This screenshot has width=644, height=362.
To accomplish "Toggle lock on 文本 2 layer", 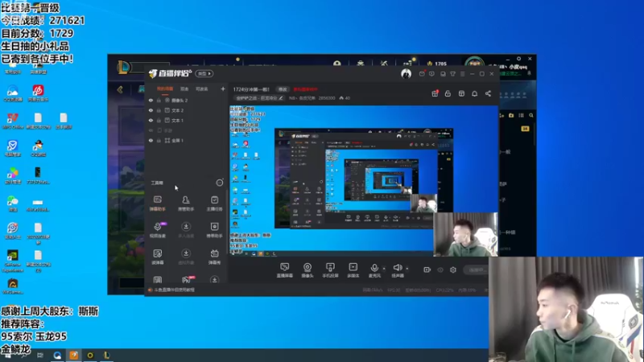I will (x=159, y=110).
